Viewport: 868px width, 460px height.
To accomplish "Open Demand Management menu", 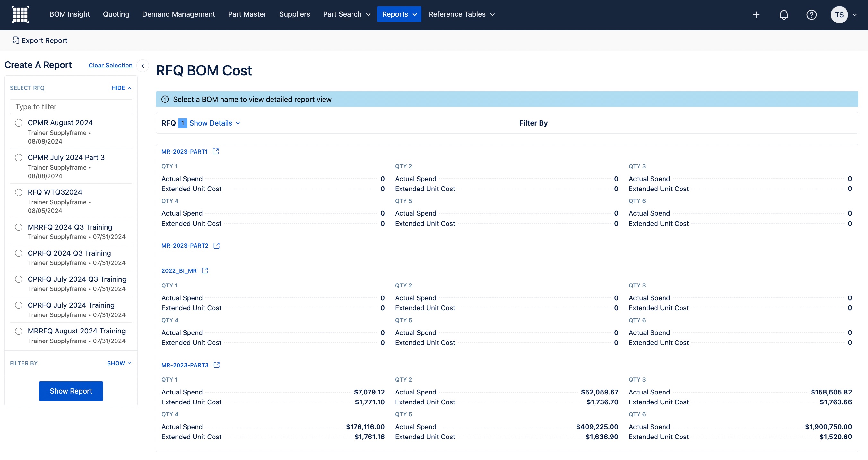I will [178, 14].
